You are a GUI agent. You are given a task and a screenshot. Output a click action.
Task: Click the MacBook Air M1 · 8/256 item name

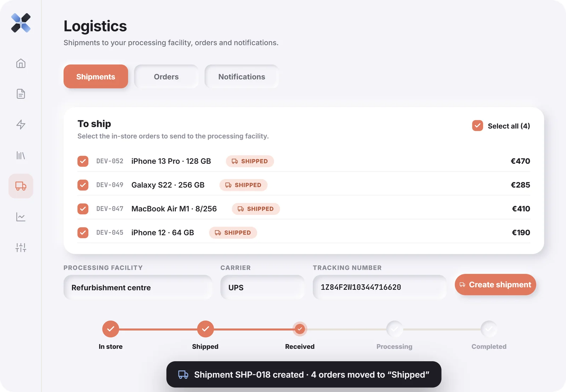coord(174,209)
